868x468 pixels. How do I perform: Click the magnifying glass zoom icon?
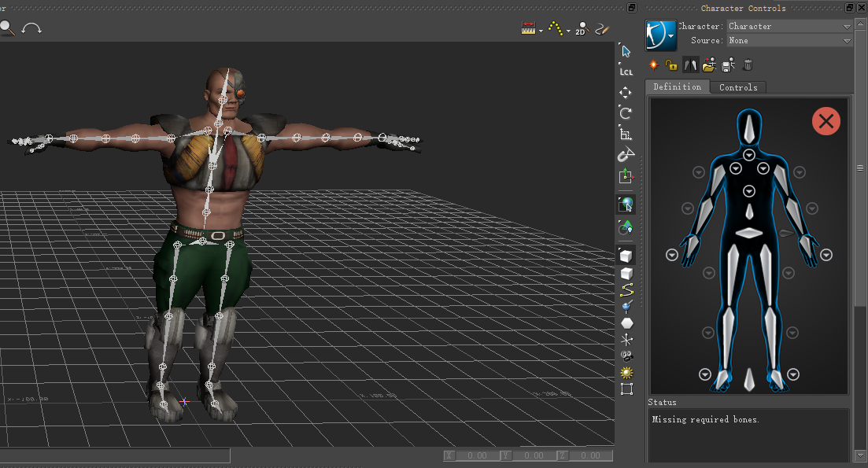tap(6, 28)
